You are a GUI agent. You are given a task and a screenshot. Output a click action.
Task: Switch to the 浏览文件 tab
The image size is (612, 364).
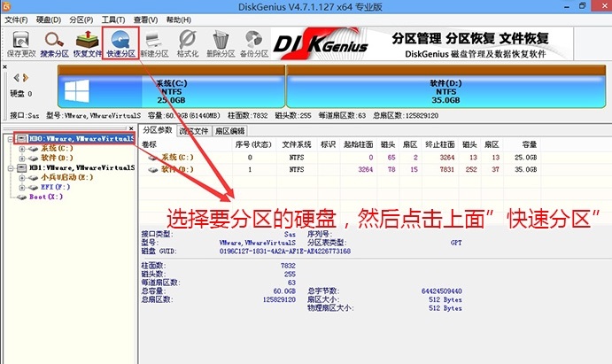click(194, 131)
